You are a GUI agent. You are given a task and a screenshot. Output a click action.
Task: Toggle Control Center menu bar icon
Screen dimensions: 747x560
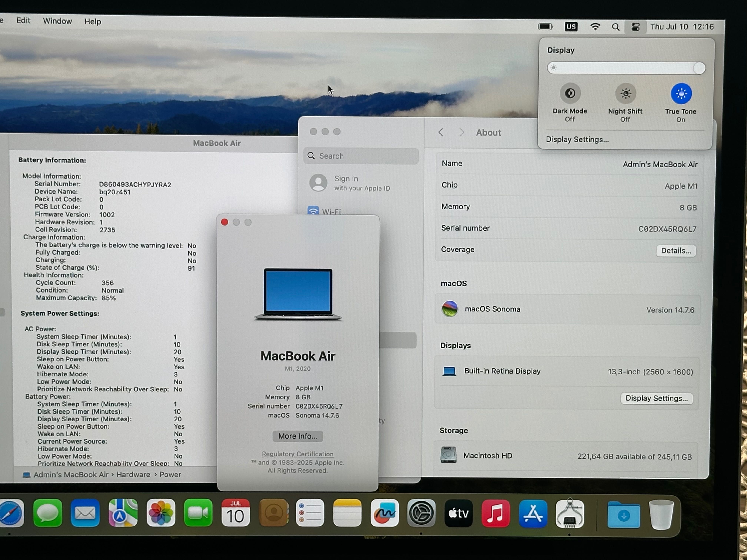click(x=635, y=27)
